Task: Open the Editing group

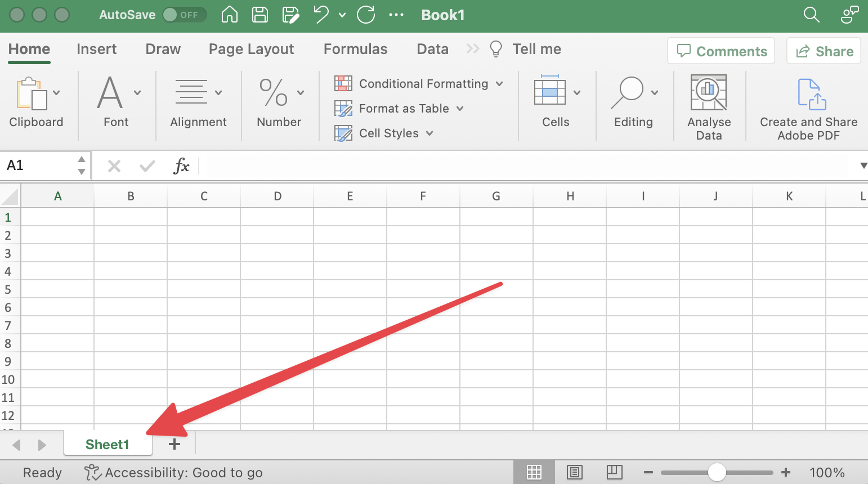Action: [x=633, y=102]
